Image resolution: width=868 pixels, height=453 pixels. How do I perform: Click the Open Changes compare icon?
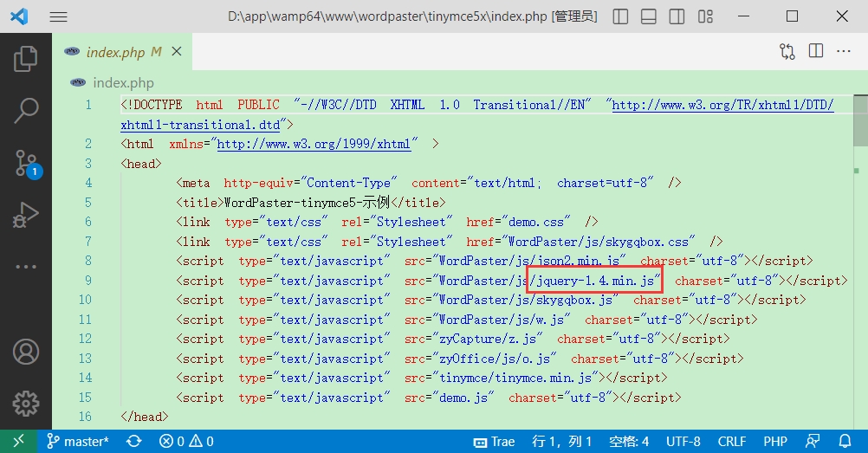(787, 52)
